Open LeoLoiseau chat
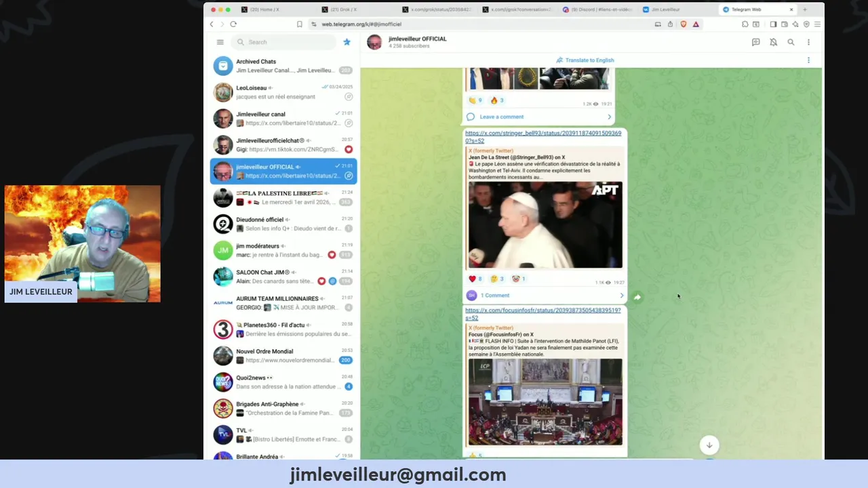868x488 pixels. (283, 92)
